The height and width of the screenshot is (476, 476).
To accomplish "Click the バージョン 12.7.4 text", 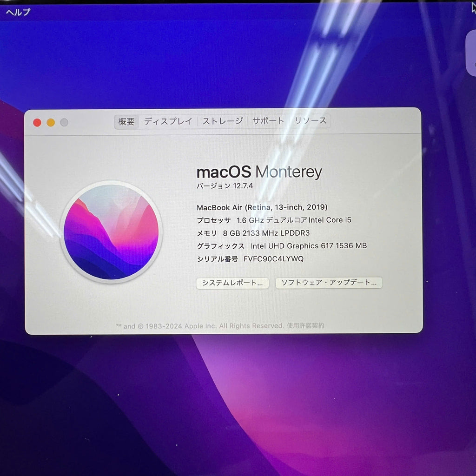I will [x=225, y=186].
